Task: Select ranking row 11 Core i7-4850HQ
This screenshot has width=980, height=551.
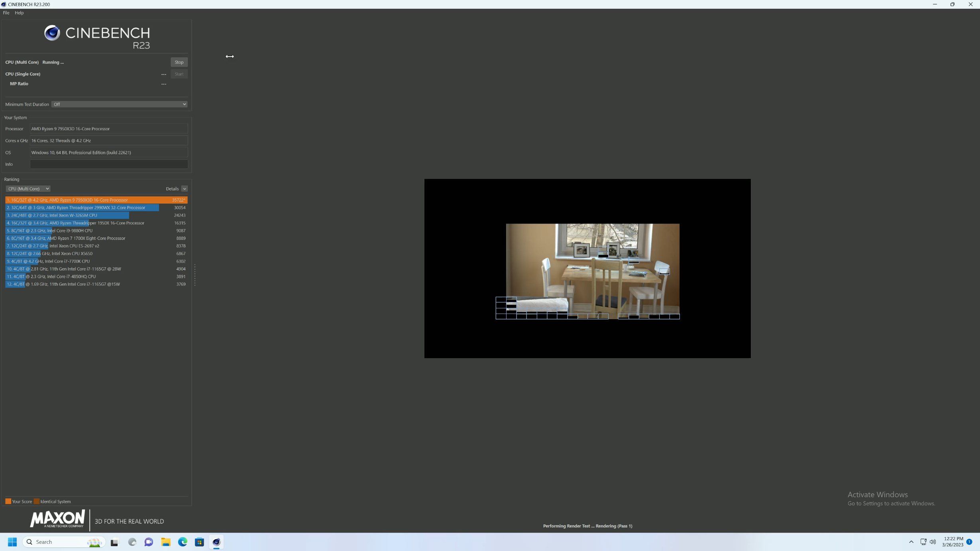Action: [96, 276]
